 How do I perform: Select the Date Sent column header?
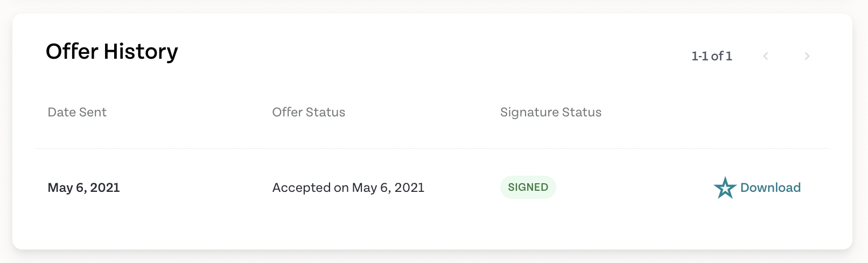click(77, 112)
